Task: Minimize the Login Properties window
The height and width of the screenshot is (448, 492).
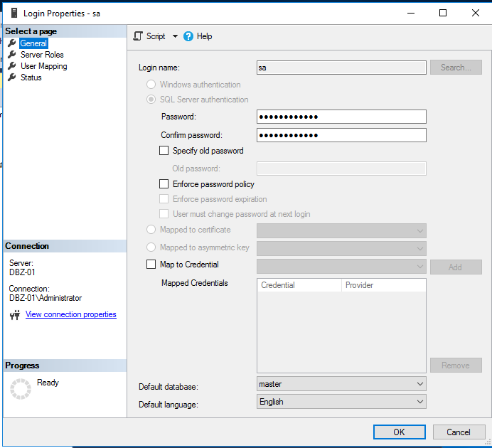Action: coord(411,13)
